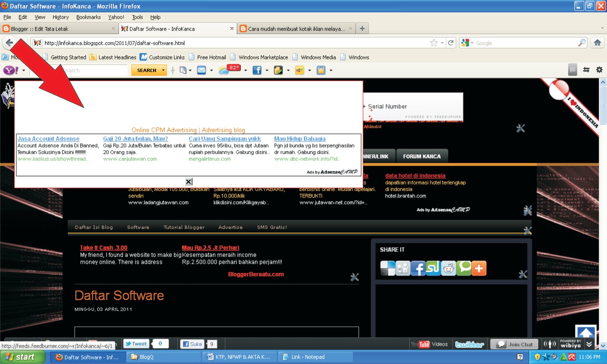
Task: Open the Yahoo Mail envelope icon
Action: click(x=201, y=70)
